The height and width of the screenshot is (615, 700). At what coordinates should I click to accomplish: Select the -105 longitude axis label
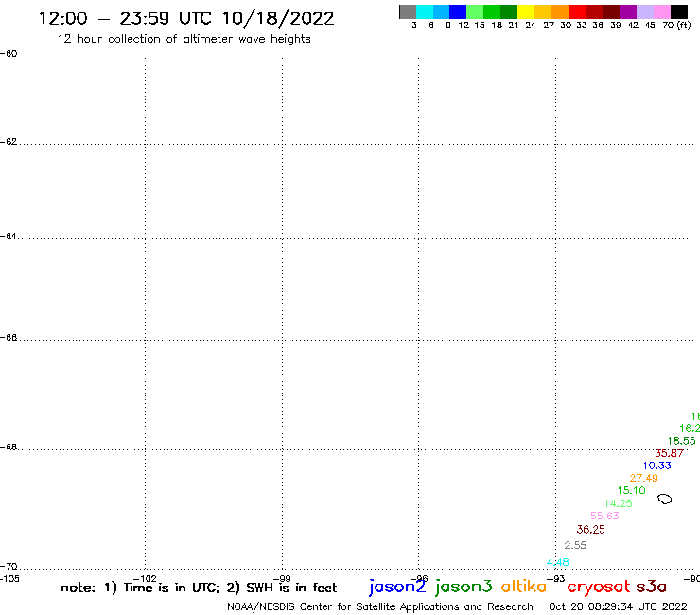point(9,579)
